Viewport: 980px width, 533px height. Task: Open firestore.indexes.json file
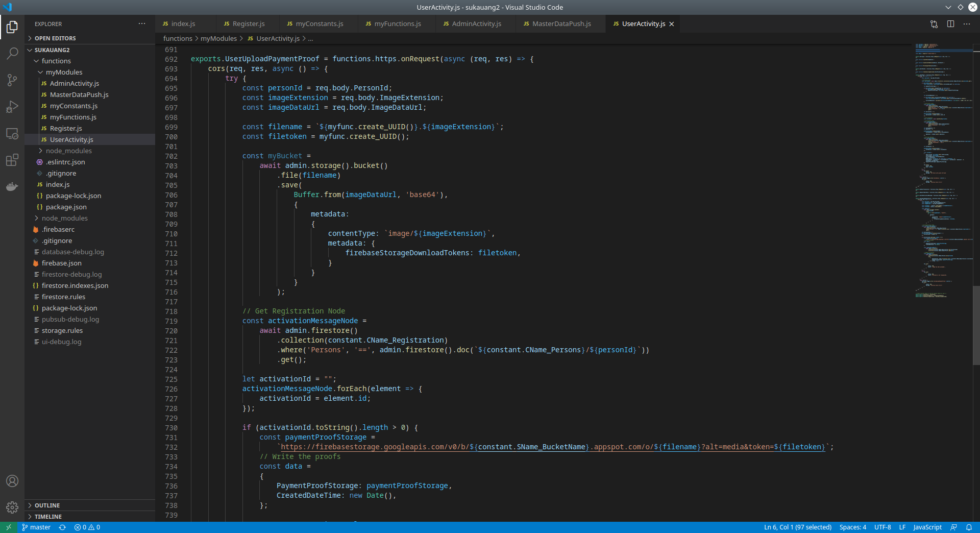pos(90,286)
